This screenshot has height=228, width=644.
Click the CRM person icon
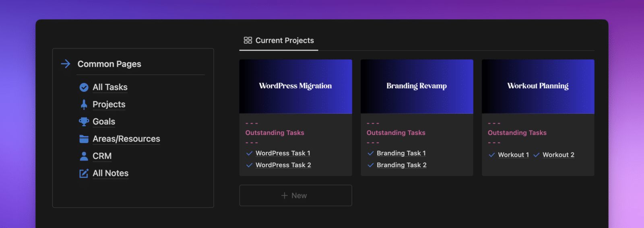[x=84, y=156]
